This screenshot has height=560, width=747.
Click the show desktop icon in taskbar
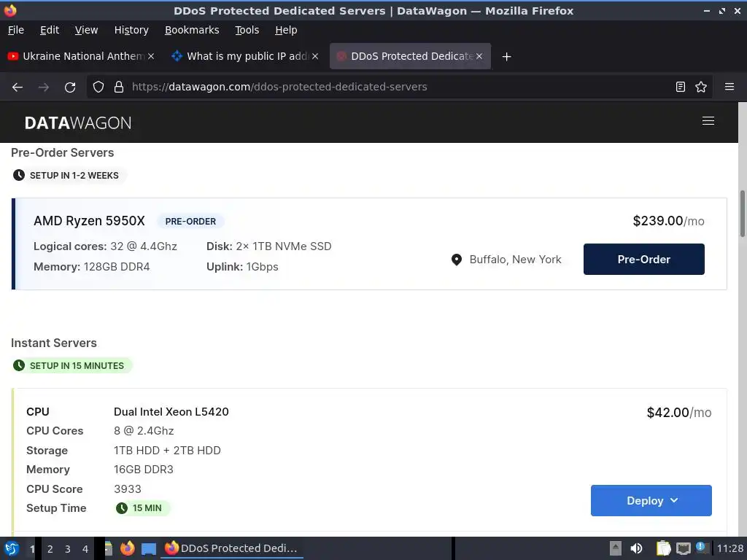coord(149,548)
